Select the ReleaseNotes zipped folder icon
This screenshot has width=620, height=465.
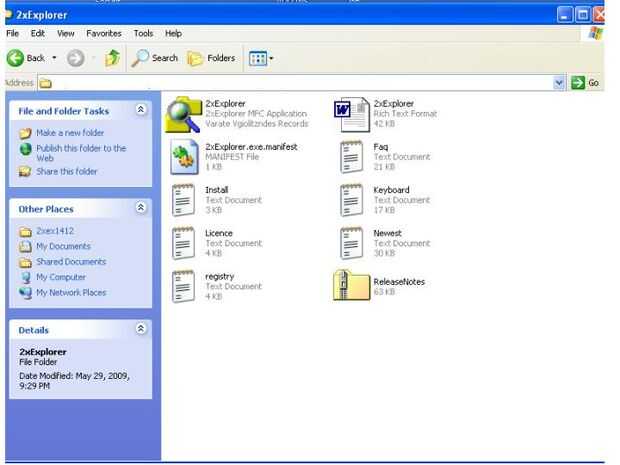tap(351, 285)
